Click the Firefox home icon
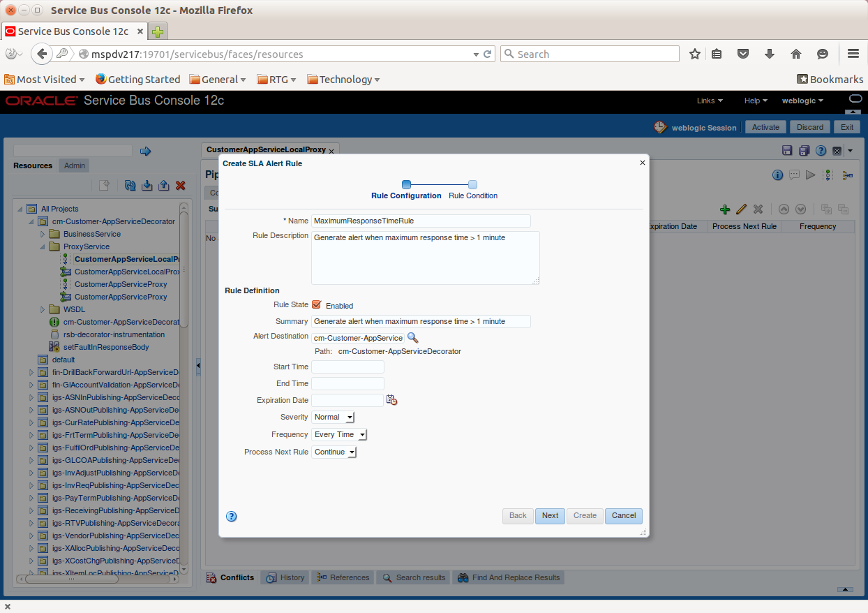The width and height of the screenshot is (868, 613). point(796,54)
